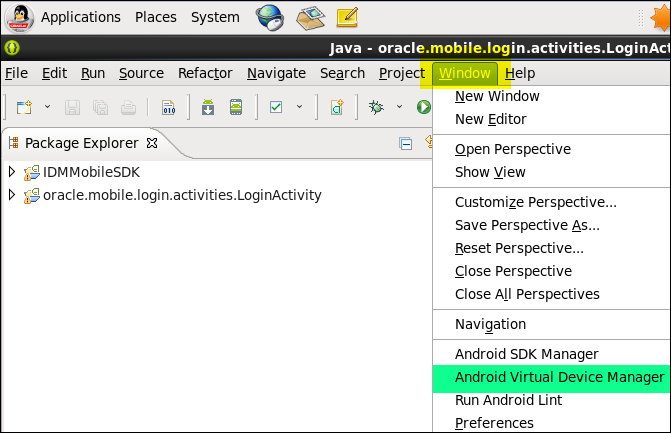The height and width of the screenshot is (433, 671).
Task: Expand the Lint checkmark dropdown arrow
Action: [x=300, y=107]
